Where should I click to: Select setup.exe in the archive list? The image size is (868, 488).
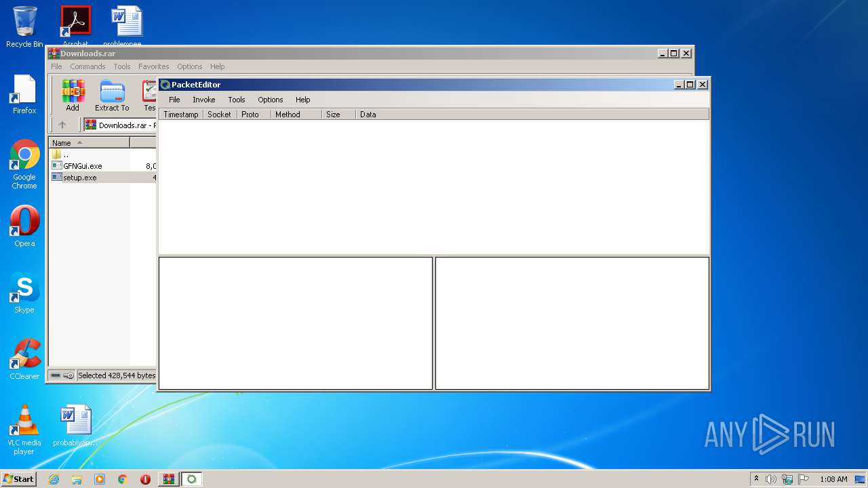click(x=74, y=178)
